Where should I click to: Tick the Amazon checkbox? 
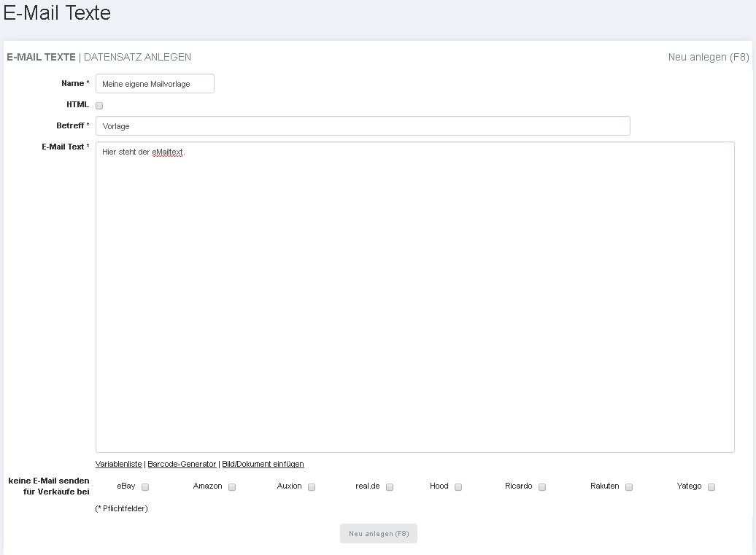click(x=232, y=487)
